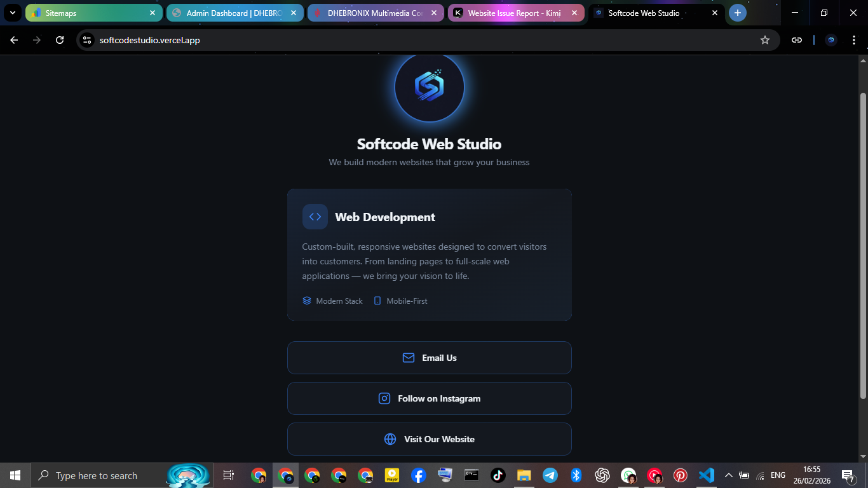
Task: Open site information settings in the address bar
Action: click(x=86, y=39)
